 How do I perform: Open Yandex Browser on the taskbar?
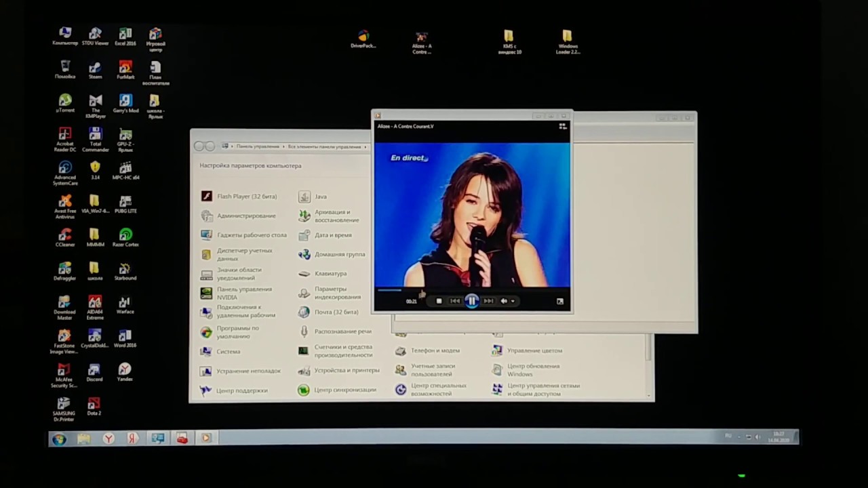[108, 439]
